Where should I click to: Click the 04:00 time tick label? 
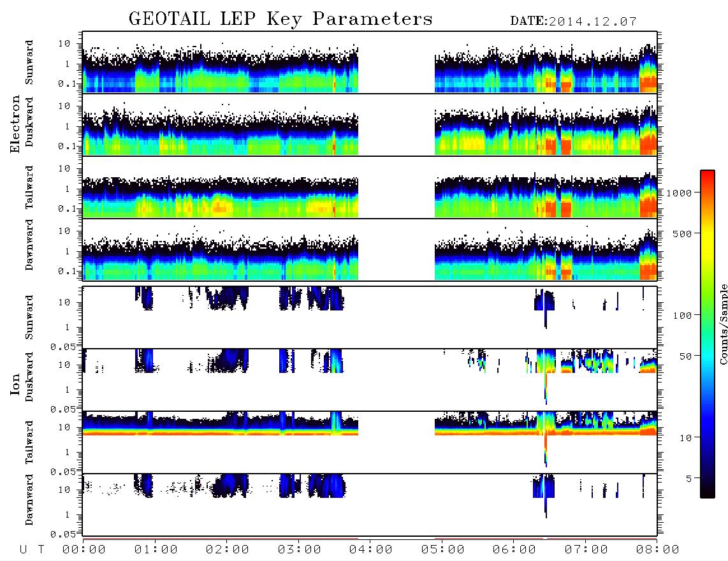[x=371, y=550]
